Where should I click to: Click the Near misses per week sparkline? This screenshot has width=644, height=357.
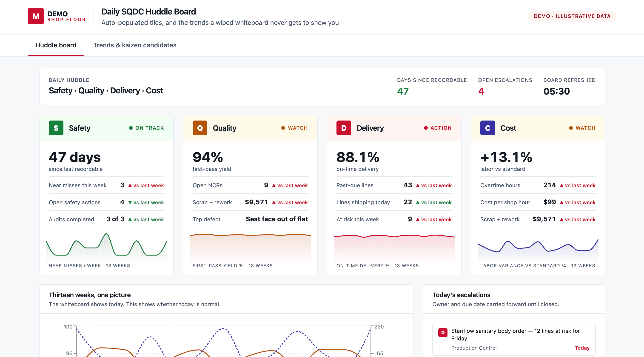click(106, 247)
